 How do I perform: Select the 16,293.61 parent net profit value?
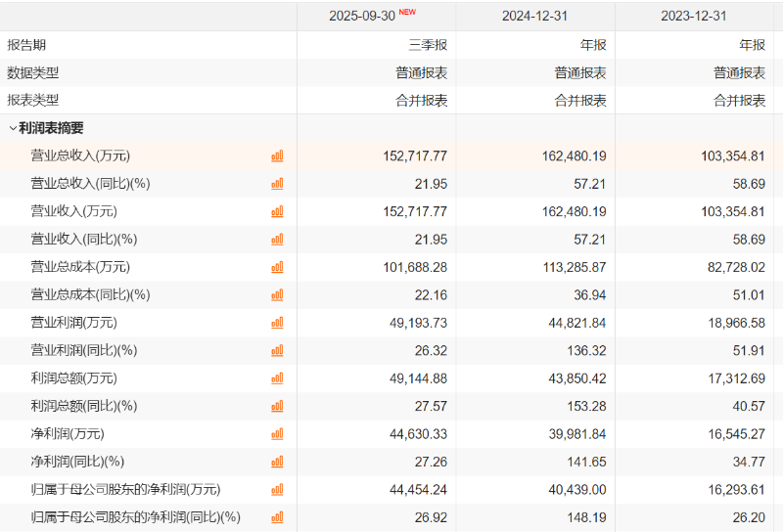(737, 490)
